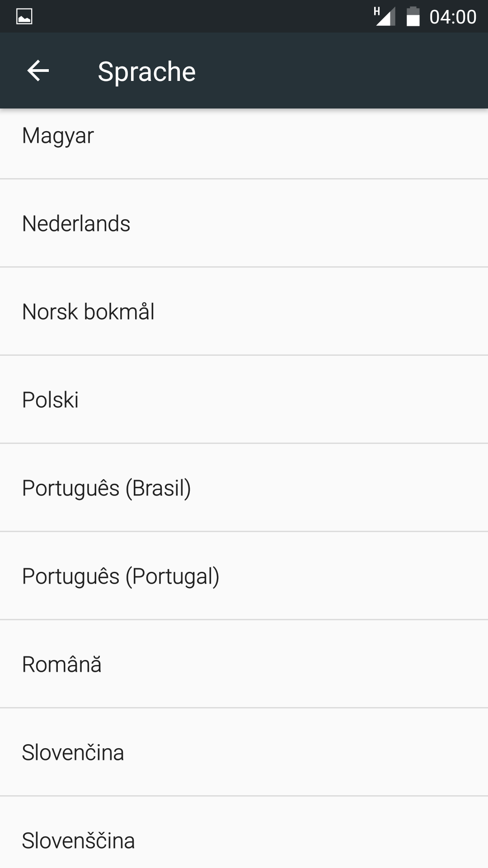Screen dimensions: 488x868
Task: Select Magyar as the language
Action: pos(58,136)
